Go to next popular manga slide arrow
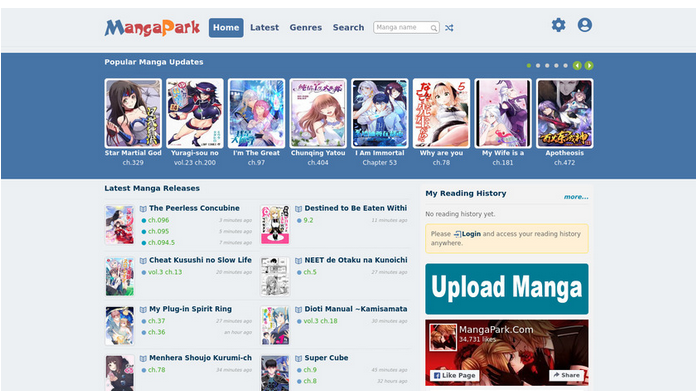 pos(589,66)
